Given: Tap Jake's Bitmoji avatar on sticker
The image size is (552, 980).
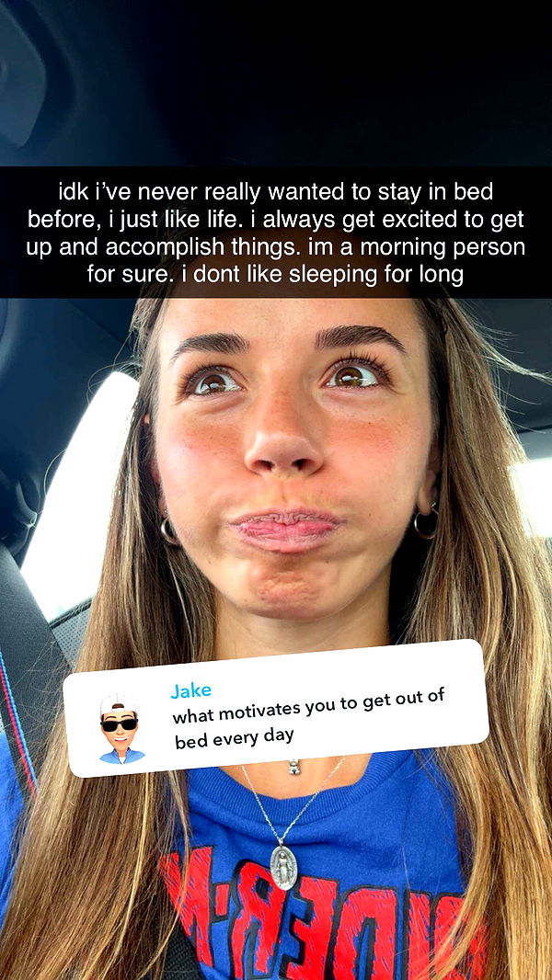Looking at the screenshot, I should click(121, 729).
